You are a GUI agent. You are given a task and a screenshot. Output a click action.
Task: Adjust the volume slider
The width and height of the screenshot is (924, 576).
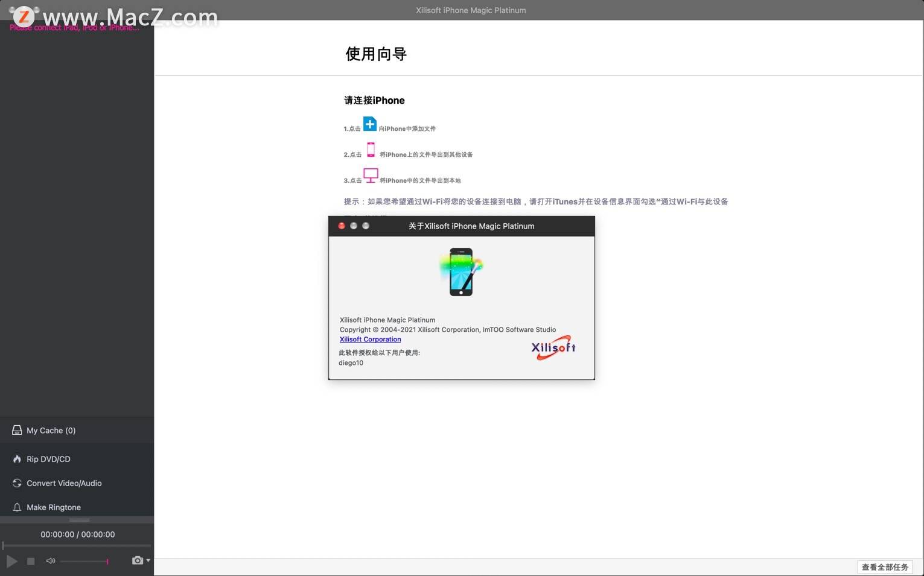pos(84,562)
